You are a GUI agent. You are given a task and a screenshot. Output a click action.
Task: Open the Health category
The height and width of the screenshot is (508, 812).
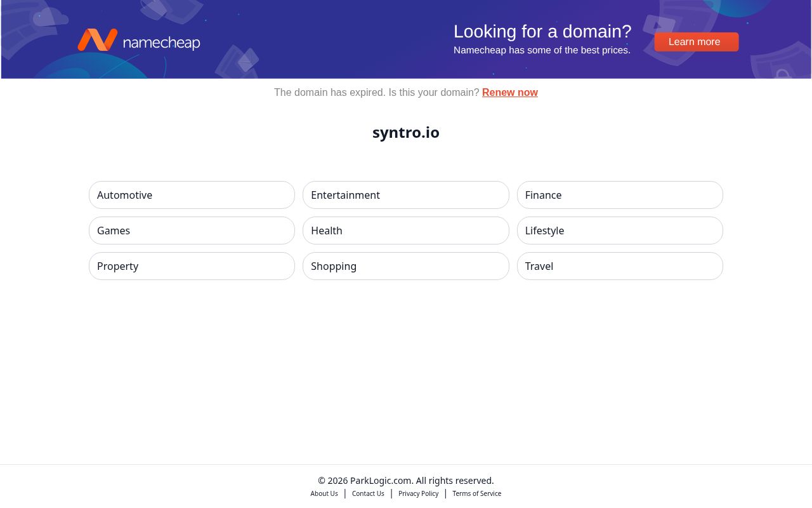(x=406, y=231)
